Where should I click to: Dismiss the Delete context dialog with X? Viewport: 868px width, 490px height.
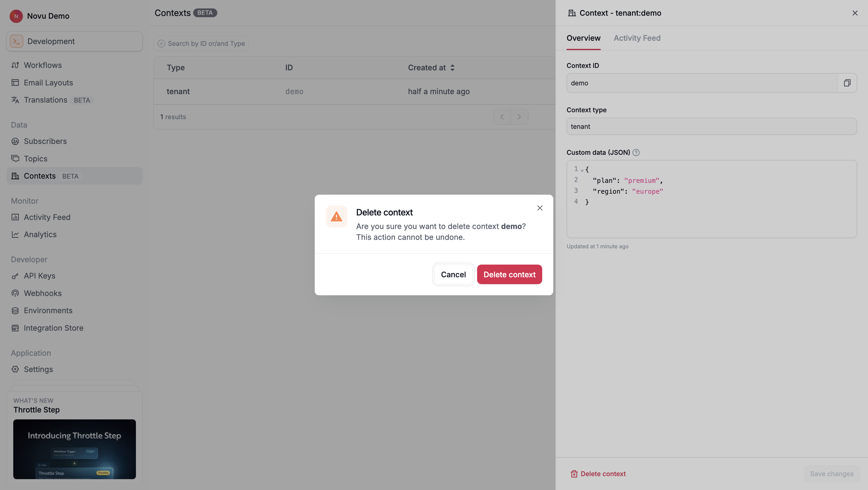(539, 208)
